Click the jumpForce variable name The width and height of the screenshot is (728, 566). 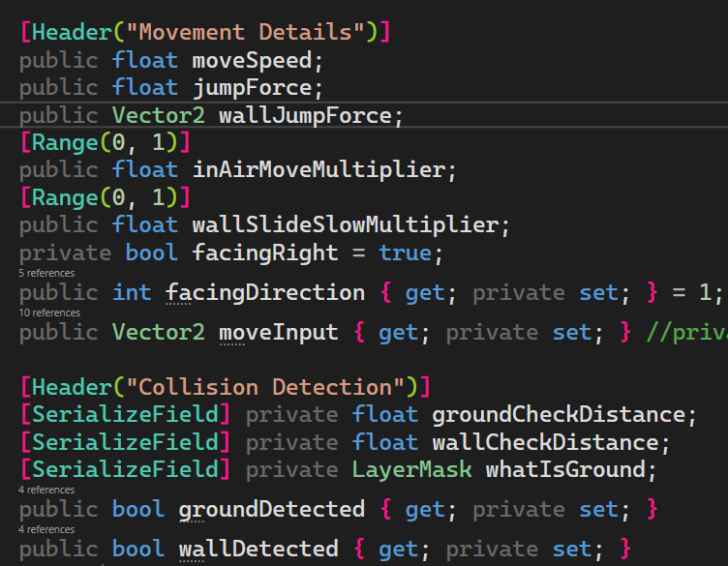click(x=252, y=88)
